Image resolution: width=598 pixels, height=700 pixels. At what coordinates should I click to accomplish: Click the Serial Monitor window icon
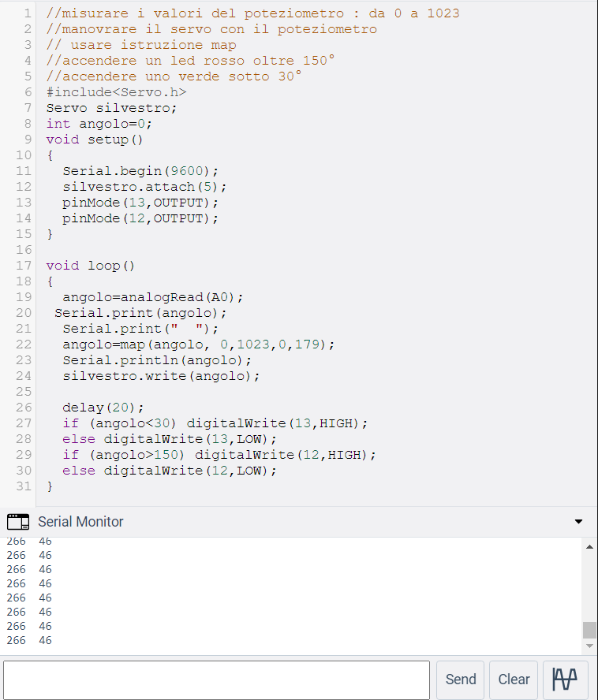pyautogui.click(x=18, y=521)
